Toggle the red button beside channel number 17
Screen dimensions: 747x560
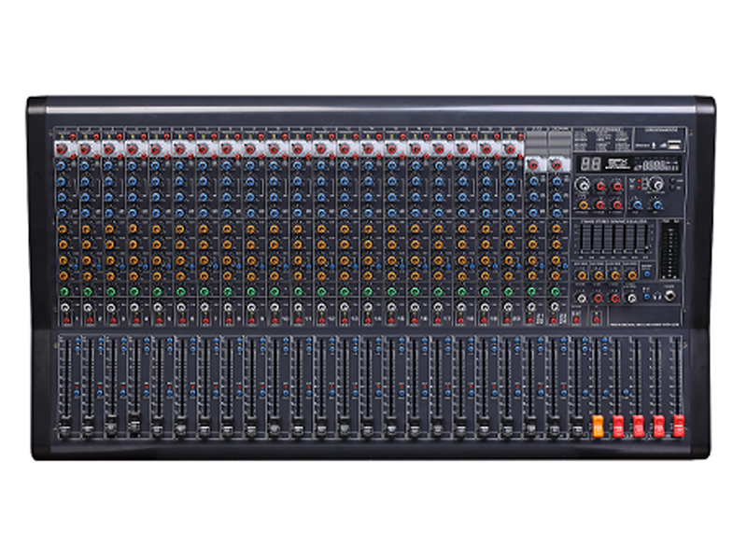(x=439, y=320)
